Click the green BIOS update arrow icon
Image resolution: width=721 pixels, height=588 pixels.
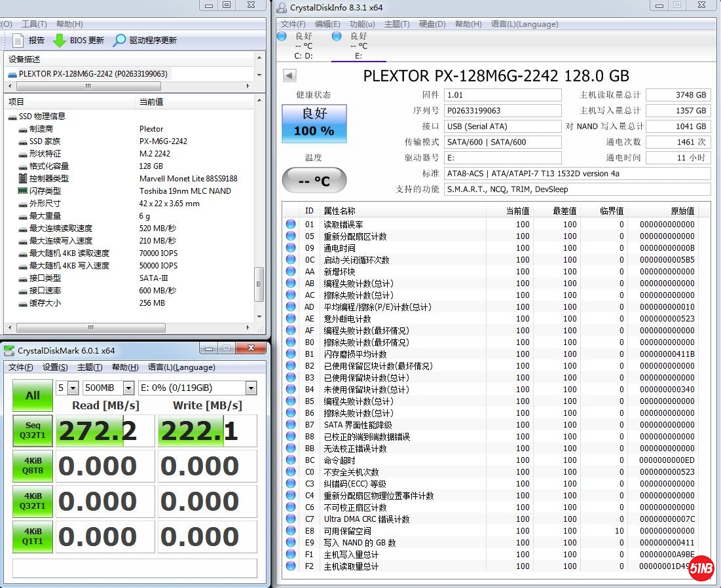(x=60, y=41)
